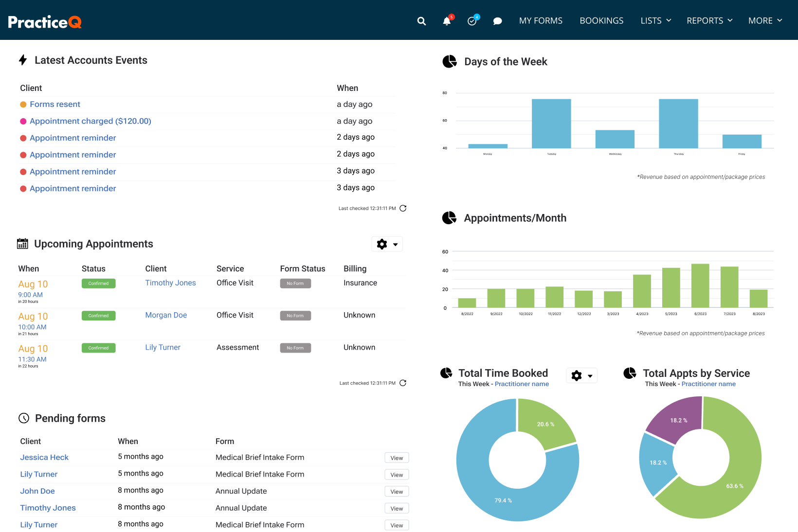The width and height of the screenshot is (798, 532).
Task: Open the search magnifier icon
Action: (421, 21)
